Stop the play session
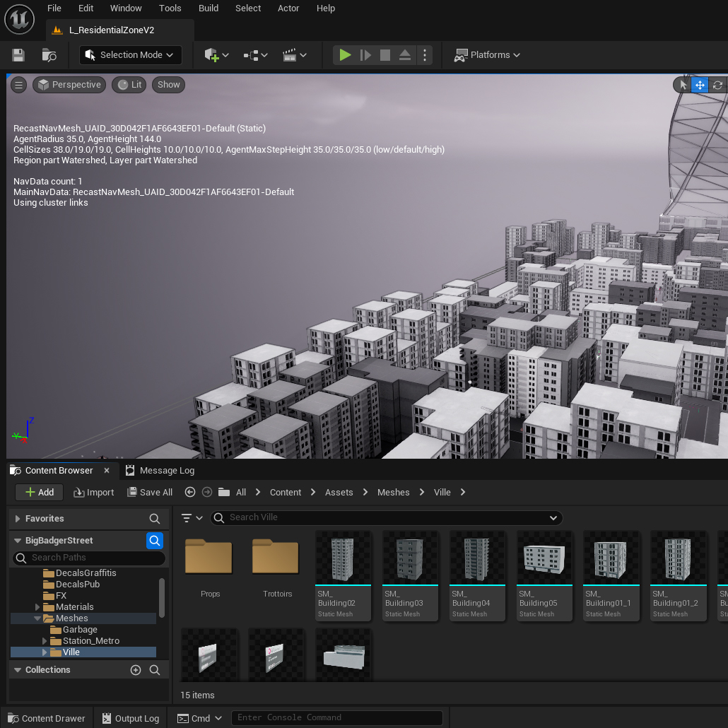This screenshot has width=728, height=728. [385, 55]
